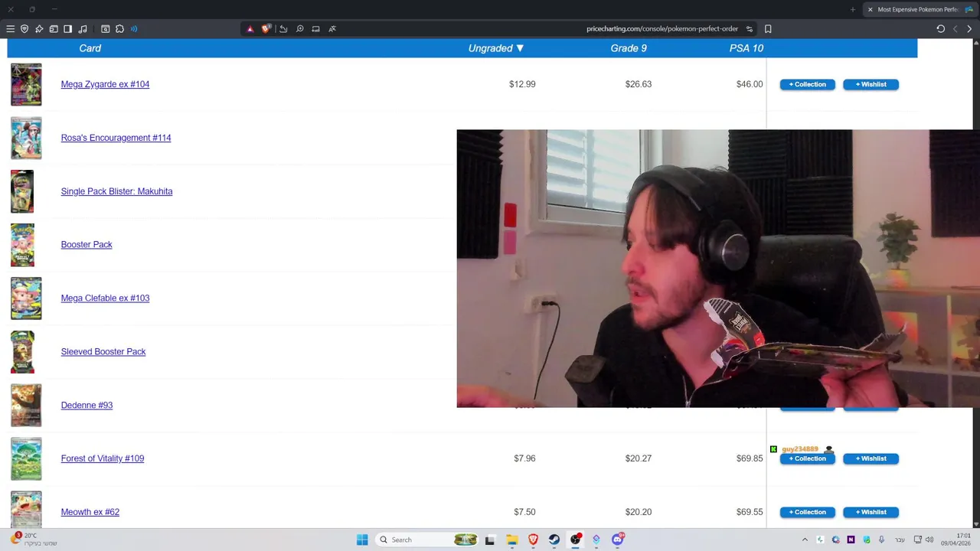Click the Brave Rewards triangle icon
This screenshot has width=980, height=551.
[x=250, y=29]
